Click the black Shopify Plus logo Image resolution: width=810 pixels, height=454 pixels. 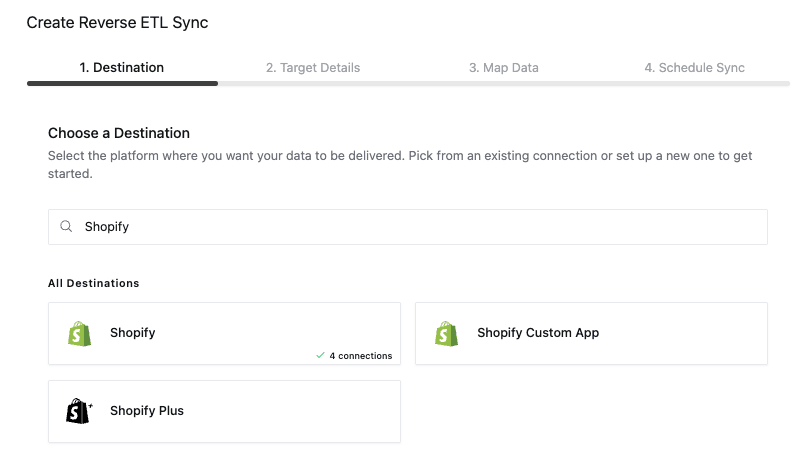(79, 411)
